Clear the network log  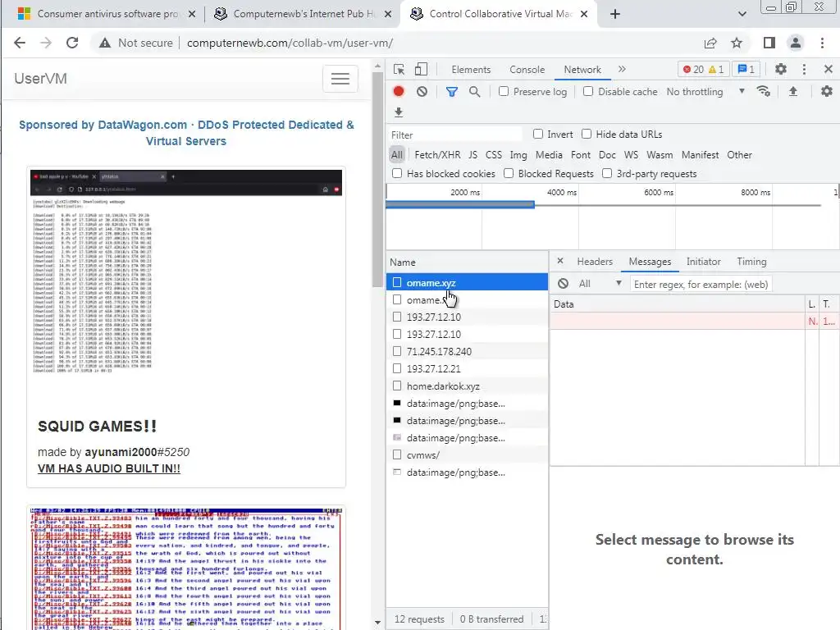422,92
